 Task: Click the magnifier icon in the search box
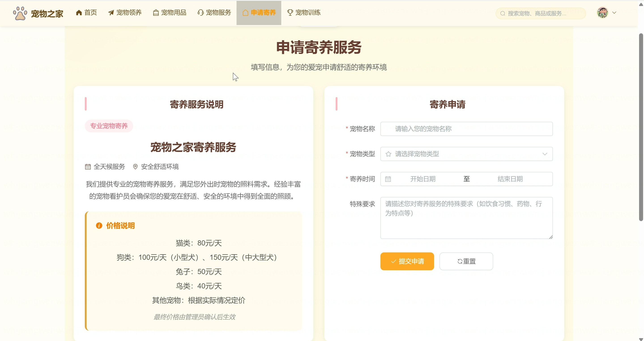coord(503,13)
